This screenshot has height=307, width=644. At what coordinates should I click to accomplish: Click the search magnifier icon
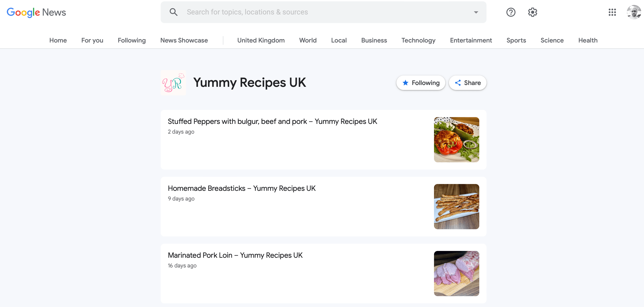point(174,12)
